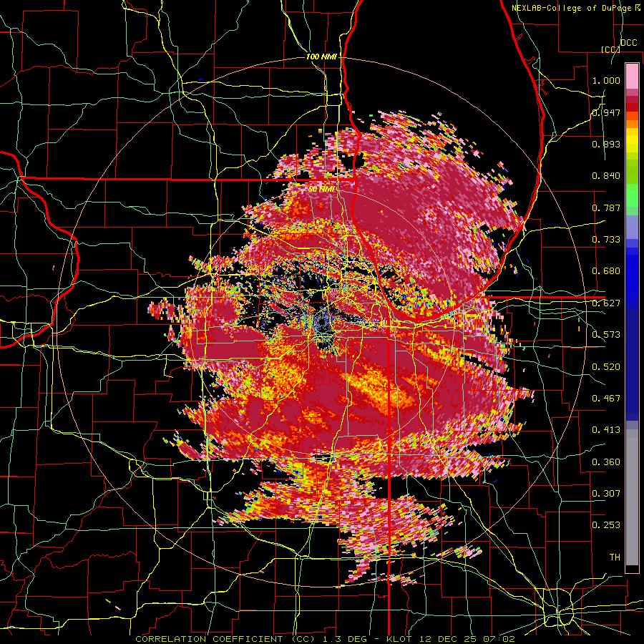Click the 07:02 timestamp
Screen dimensions: 644x644
click(x=499, y=639)
